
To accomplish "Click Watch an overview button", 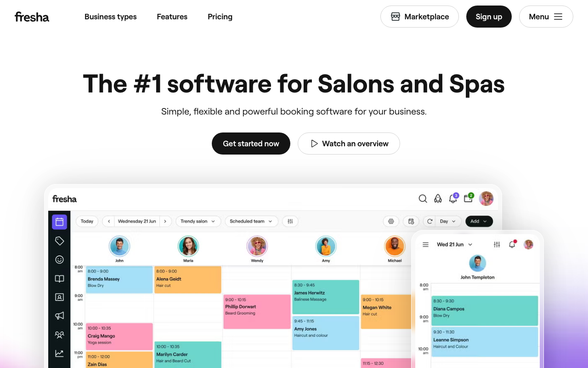I will point(349,144).
